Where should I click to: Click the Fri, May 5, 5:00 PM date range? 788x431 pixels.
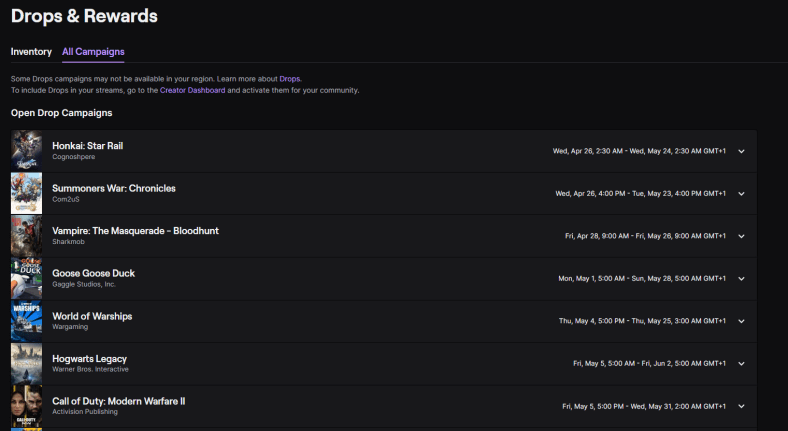(x=644, y=406)
